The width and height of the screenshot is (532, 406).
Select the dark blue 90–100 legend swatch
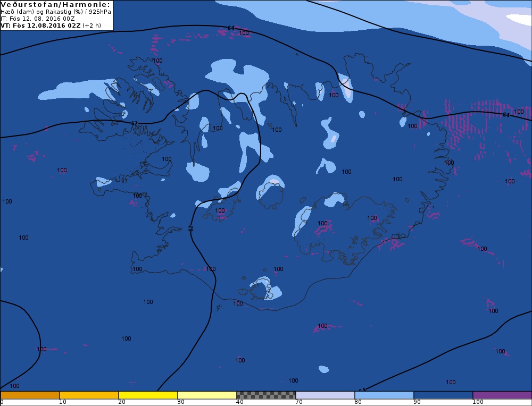pyautogui.click(x=443, y=395)
